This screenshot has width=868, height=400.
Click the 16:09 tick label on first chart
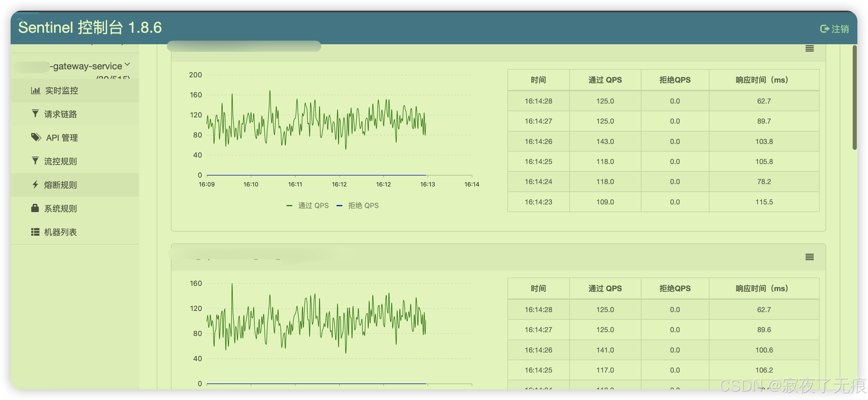[206, 184]
